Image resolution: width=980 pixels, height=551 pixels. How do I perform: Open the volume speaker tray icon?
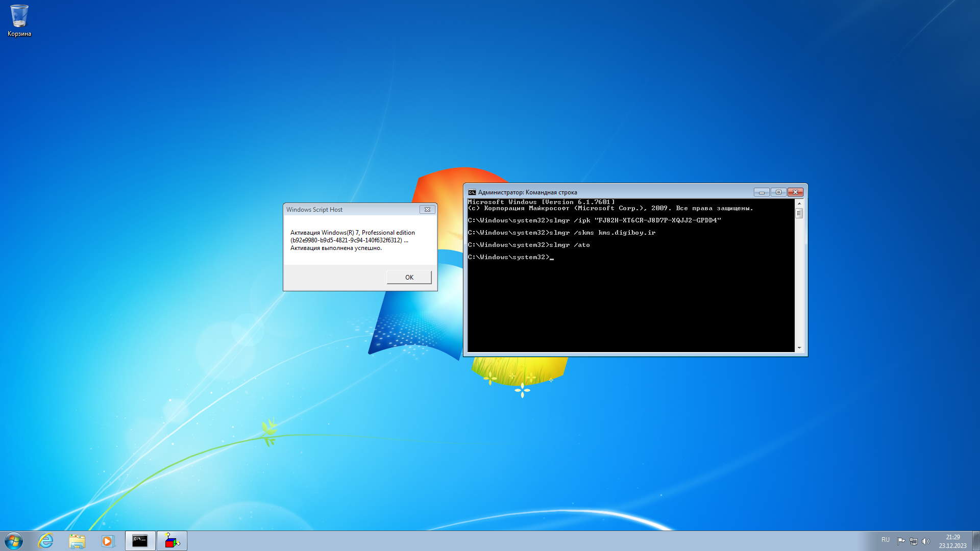click(x=925, y=541)
